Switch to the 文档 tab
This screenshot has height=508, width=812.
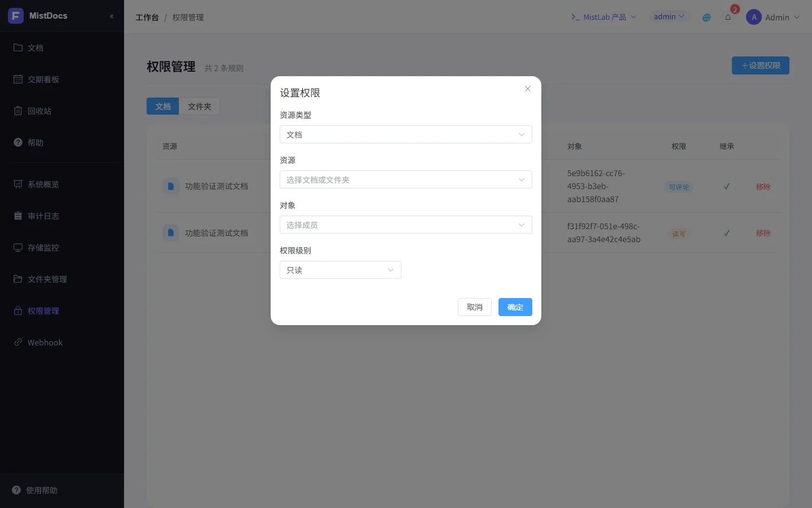[x=163, y=106]
